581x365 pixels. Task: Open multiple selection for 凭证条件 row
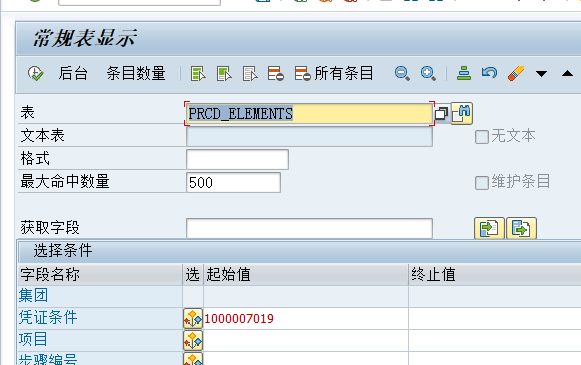193,318
